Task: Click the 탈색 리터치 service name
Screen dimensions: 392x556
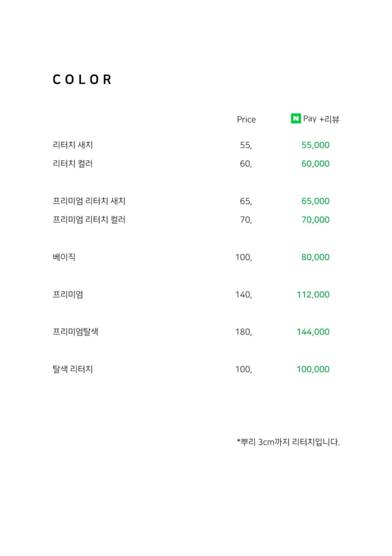Action: point(73,369)
